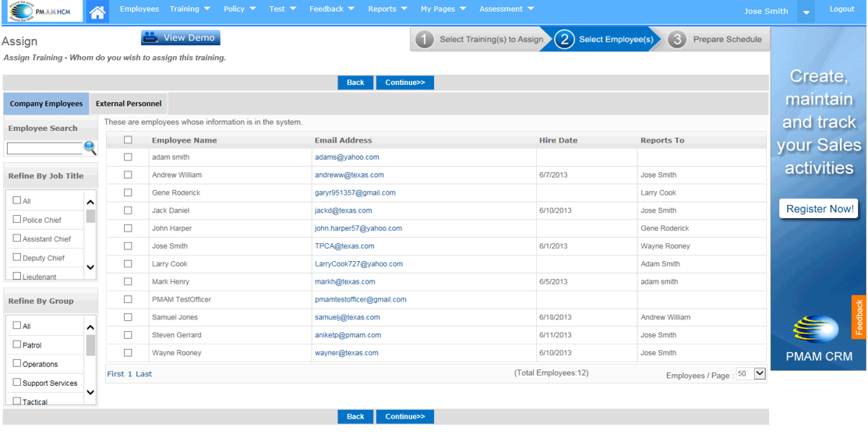
Task: Go to step 1 Select Training(s) to Assign
Action: 480,39
